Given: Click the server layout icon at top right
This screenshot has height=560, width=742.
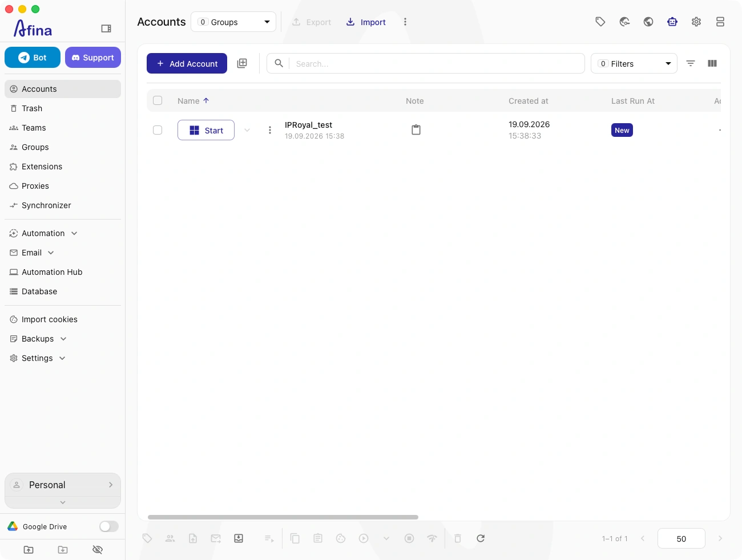Looking at the screenshot, I should (720, 22).
